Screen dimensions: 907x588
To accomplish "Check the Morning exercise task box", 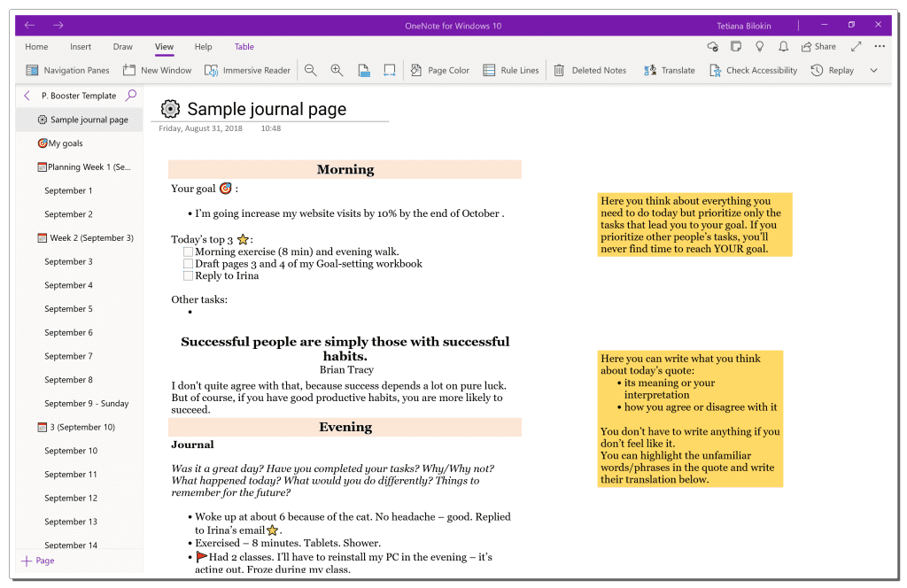I will click(x=188, y=252).
